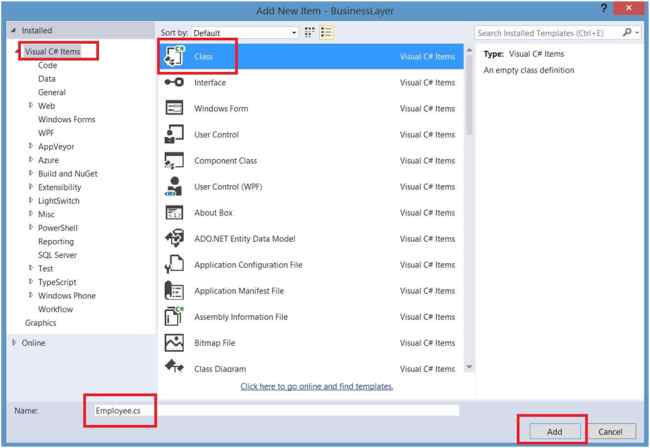Expand the Test node arrow
This screenshot has height=448, width=650.
tap(31, 268)
